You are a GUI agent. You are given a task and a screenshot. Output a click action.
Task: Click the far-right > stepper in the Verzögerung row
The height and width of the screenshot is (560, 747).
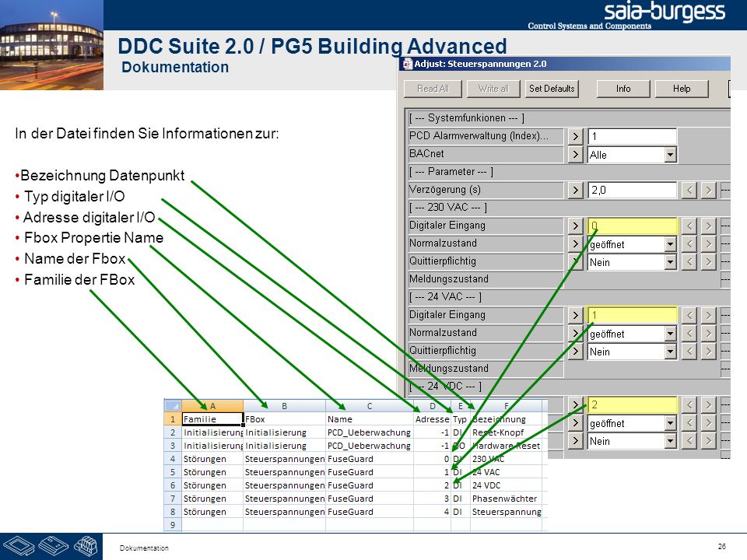coord(708,191)
